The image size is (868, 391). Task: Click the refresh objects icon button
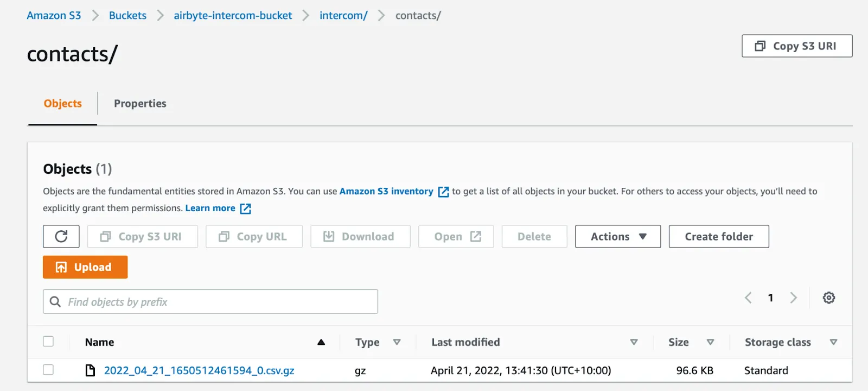click(61, 236)
